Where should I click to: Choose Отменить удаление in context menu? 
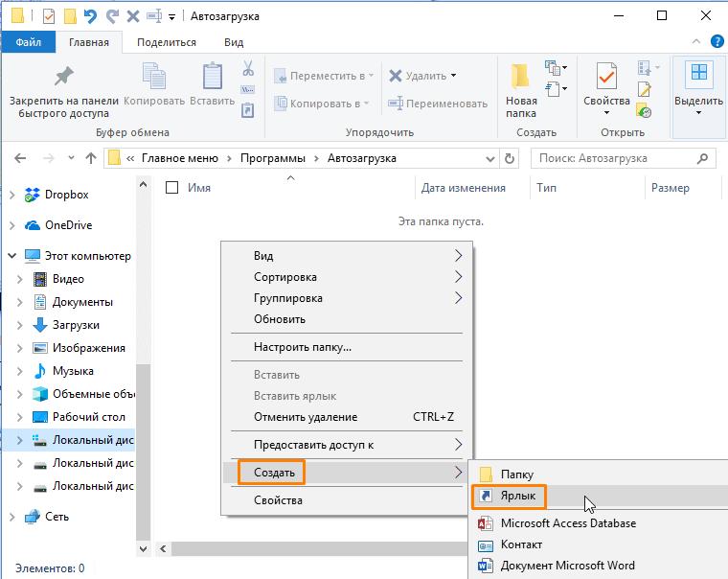point(347,417)
